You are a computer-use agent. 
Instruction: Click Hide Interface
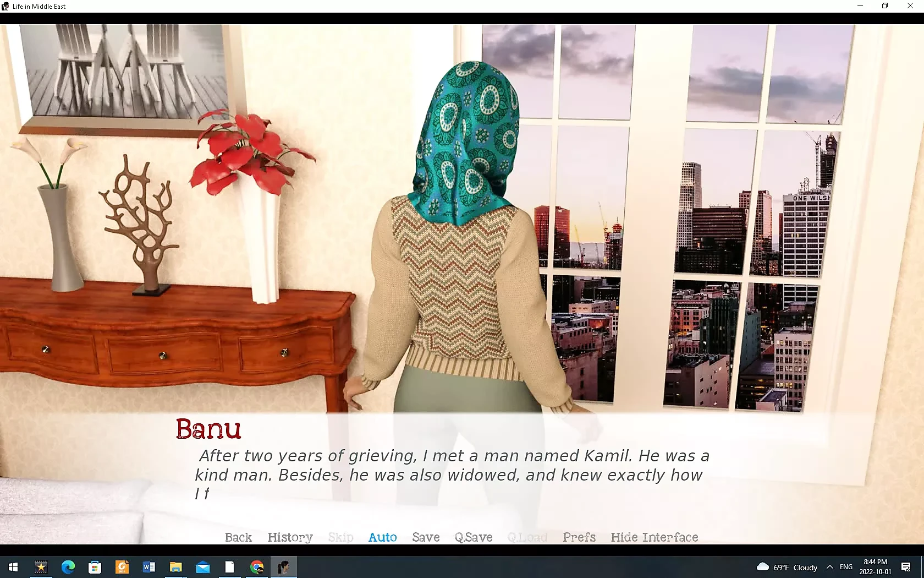click(654, 537)
